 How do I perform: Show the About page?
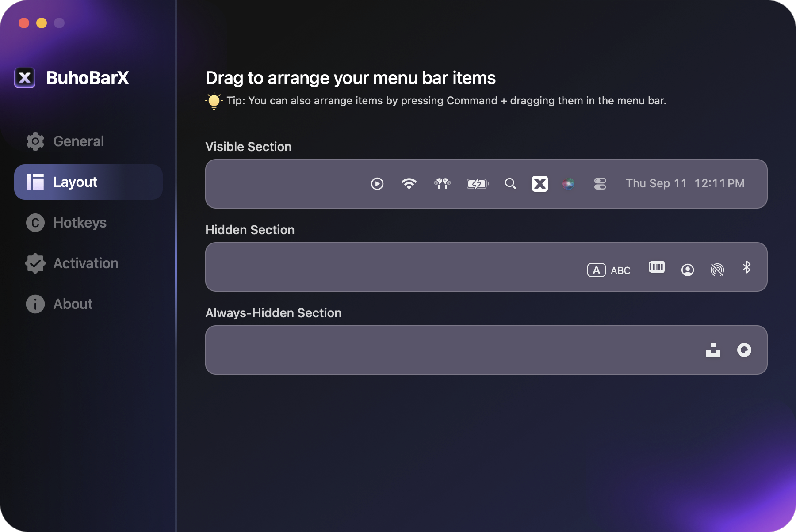(x=88, y=304)
